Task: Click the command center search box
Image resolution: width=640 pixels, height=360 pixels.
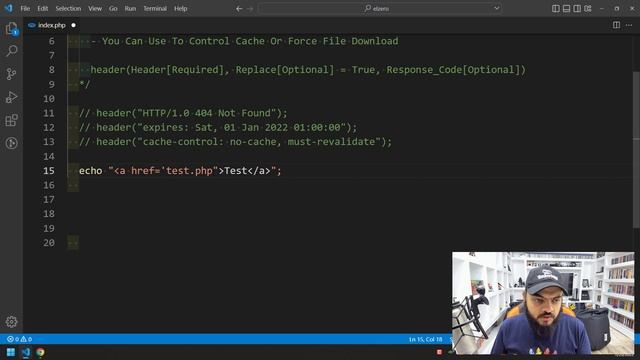Action: click(x=380, y=9)
